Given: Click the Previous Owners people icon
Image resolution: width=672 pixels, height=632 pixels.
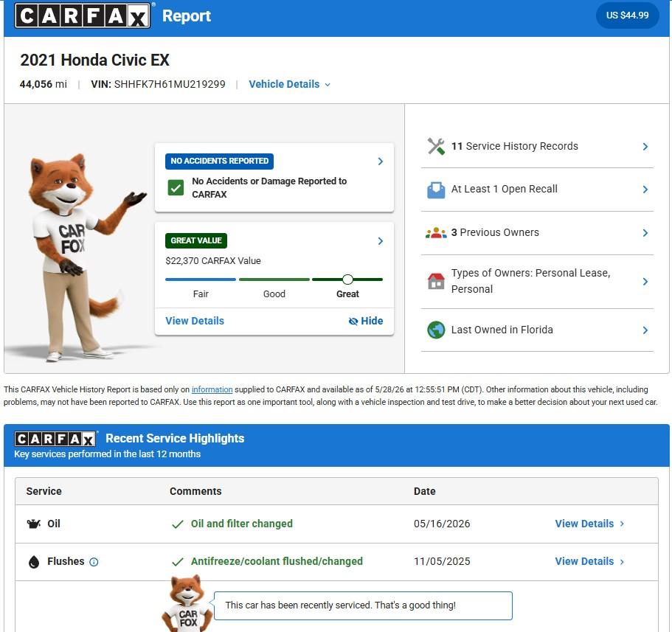Looking at the screenshot, I should (x=436, y=232).
